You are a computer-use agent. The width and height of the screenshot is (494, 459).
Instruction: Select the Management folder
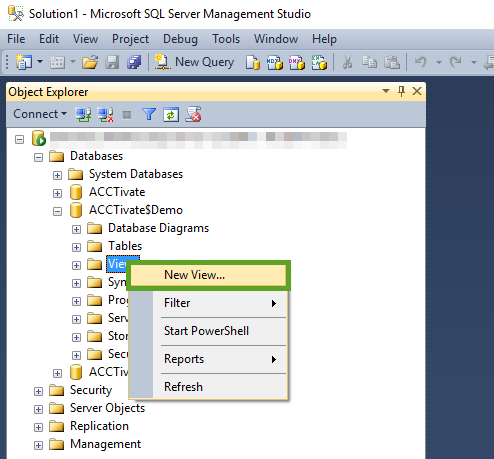coord(105,444)
